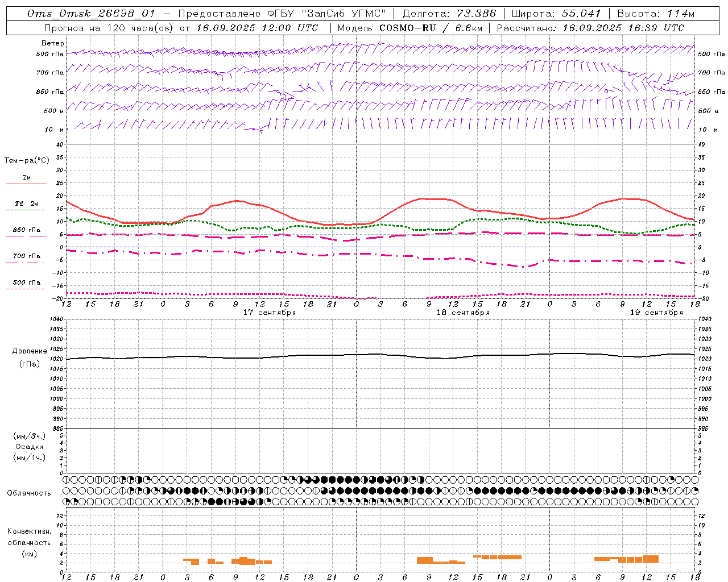Select the (мм/1ч.) hourly precipitation label
Viewport: 728px width, 582px height.
click(30, 458)
